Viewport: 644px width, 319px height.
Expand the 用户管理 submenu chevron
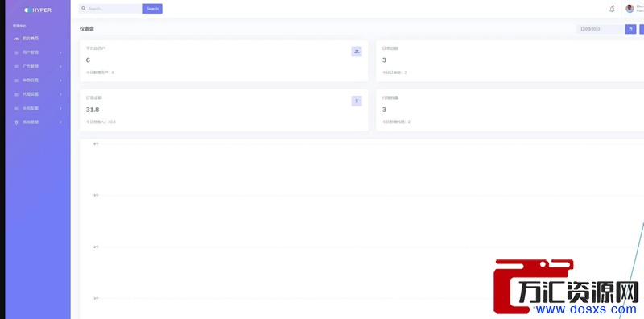point(60,52)
